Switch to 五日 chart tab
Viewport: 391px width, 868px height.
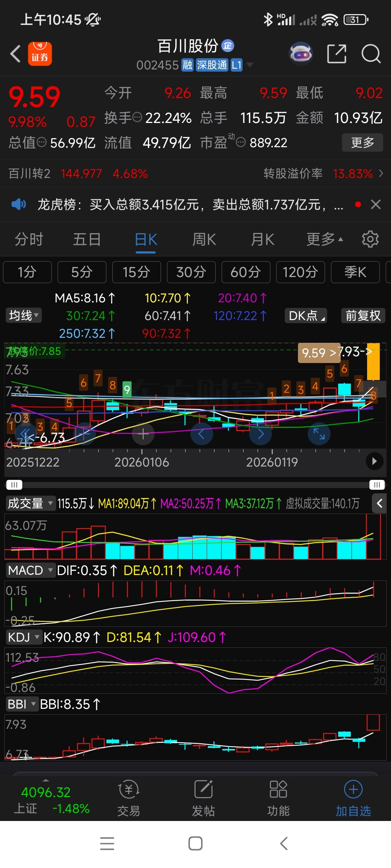click(x=87, y=239)
